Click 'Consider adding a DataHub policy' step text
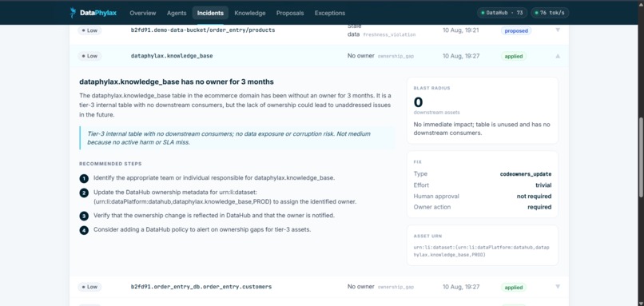The image size is (644, 306). [x=202, y=229]
